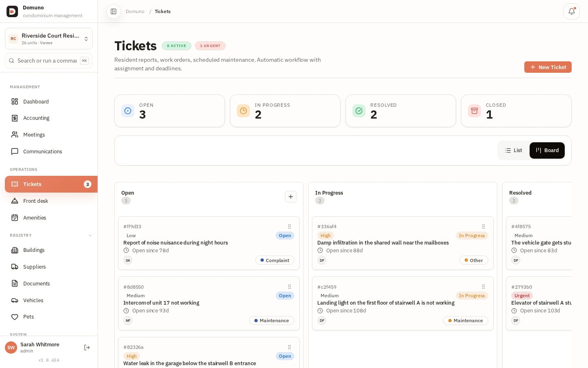Image resolution: width=588 pixels, height=368 pixels.
Task: Click the Maintenance tag on ticket #8d8550
Action: (272, 321)
